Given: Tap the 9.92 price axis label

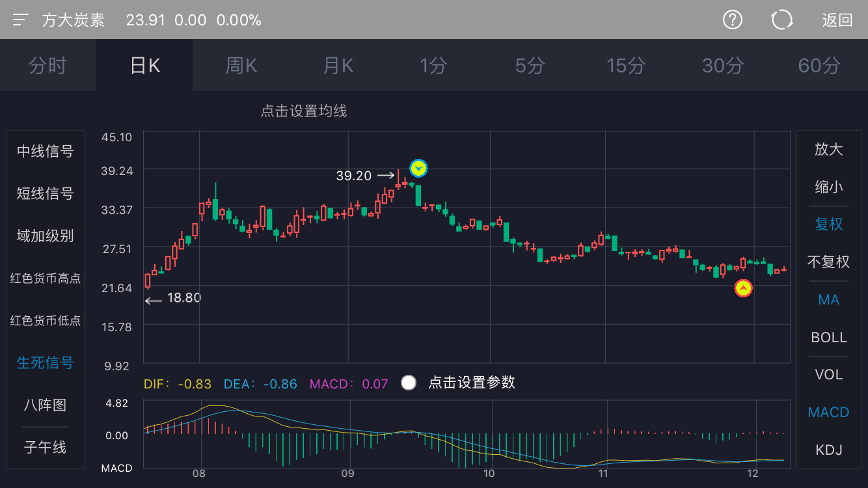Looking at the screenshot, I should tap(117, 366).
